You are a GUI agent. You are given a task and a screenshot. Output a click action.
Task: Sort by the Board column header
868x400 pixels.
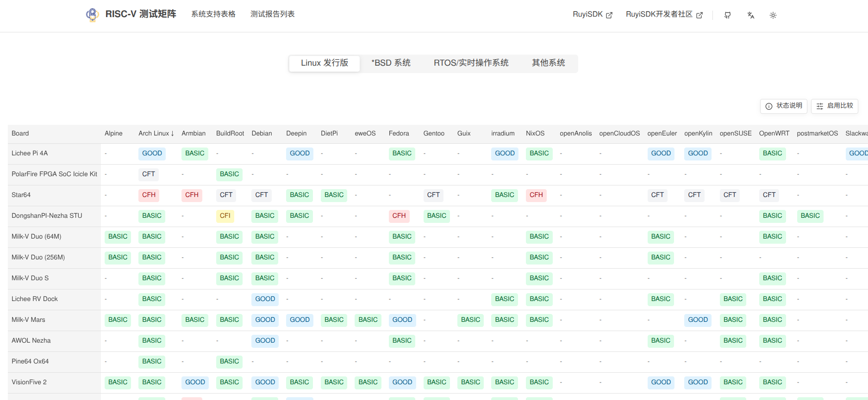(20, 134)
